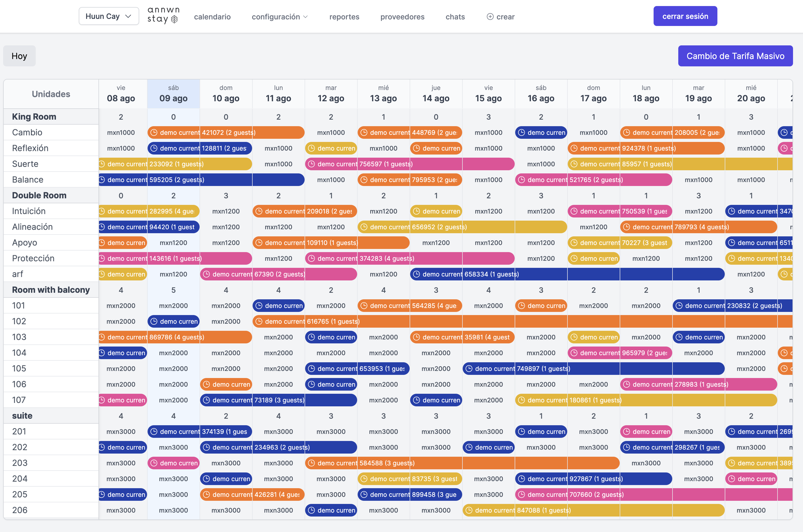Switch to the chats section
The height and width of the screenshot is (532, 803).
(x=455, y=17)
